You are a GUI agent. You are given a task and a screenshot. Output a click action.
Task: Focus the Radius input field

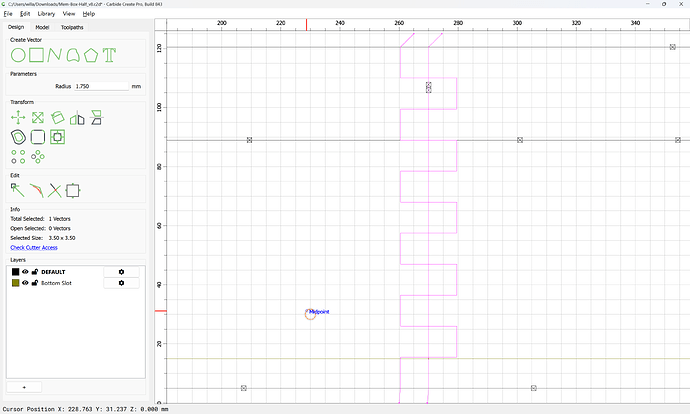coord(102,86)
